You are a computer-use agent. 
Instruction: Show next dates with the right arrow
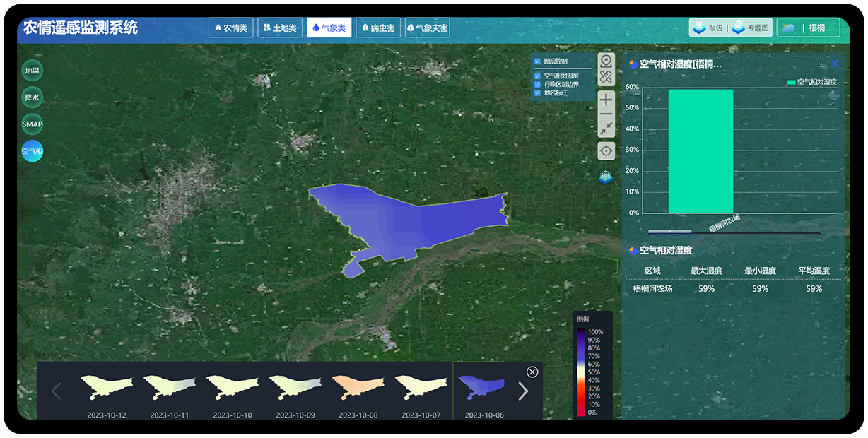click(x=523, y=391)
